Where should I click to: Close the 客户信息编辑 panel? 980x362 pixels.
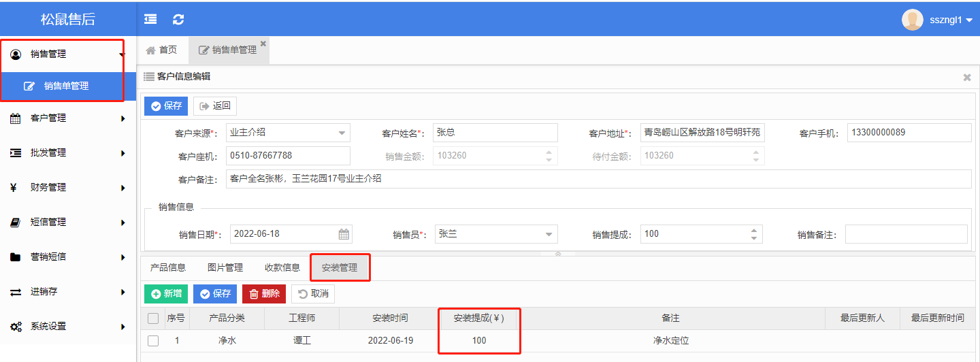pos(966,78)
